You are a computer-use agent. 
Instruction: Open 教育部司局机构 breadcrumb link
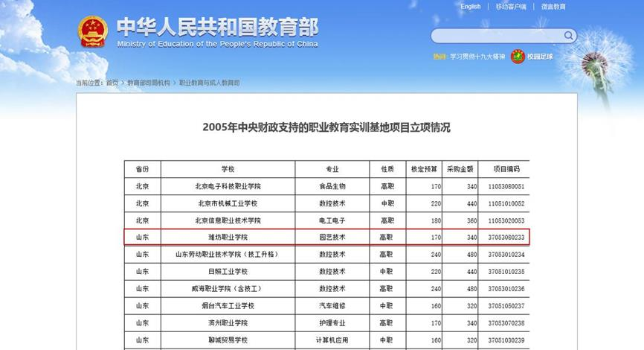[x=149, y=83]
